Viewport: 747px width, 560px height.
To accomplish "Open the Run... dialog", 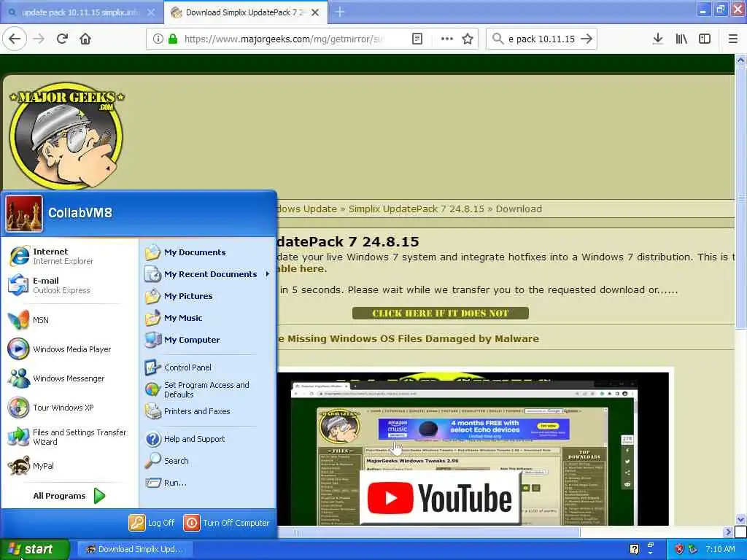I will (208, 483).
